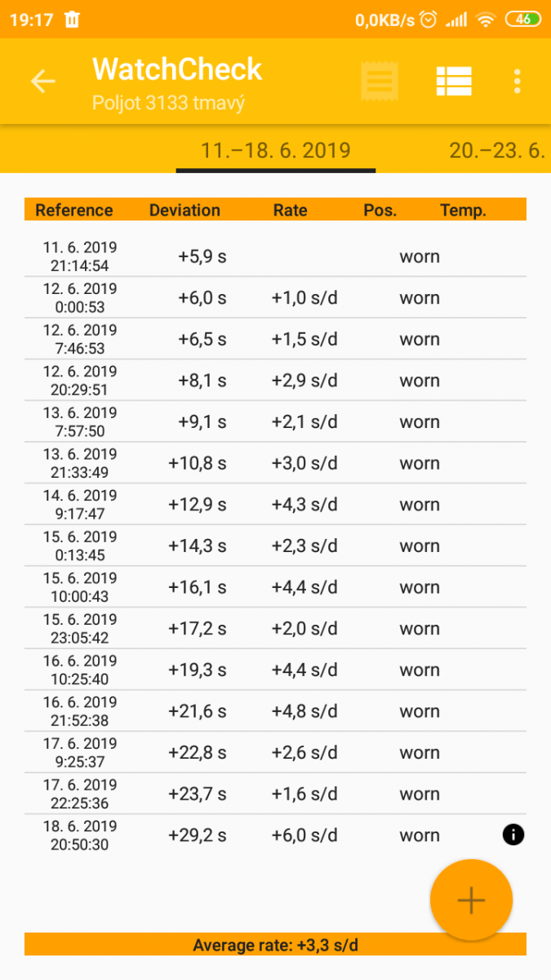Tap the trash icon in status bar

pyautogui.click(x=72, y=20)
